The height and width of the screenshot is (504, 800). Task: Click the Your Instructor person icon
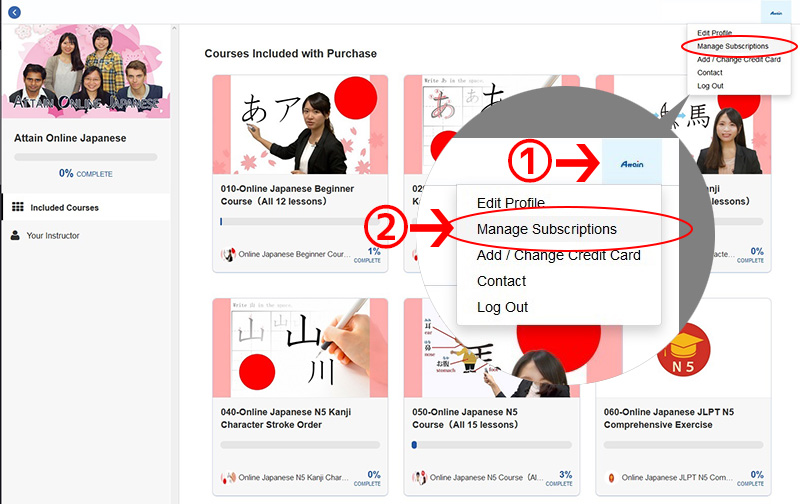click(x=15, y=235)
